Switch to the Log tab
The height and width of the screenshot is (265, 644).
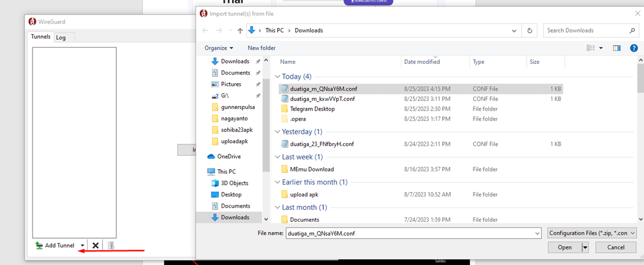(61, 37)
